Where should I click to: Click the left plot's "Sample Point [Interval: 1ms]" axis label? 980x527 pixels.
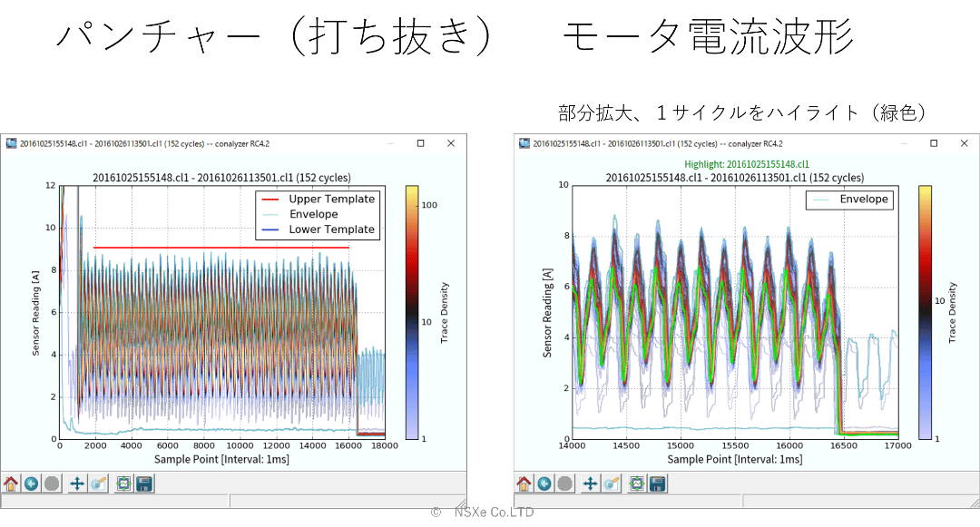(222, 460)
